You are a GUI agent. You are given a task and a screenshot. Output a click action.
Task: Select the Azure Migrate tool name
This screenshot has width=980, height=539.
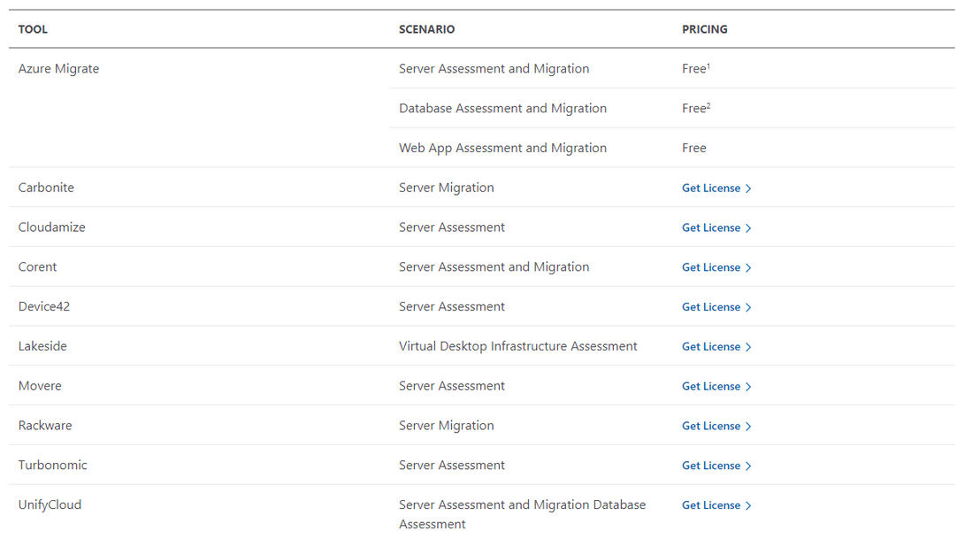tap(58, 69)
